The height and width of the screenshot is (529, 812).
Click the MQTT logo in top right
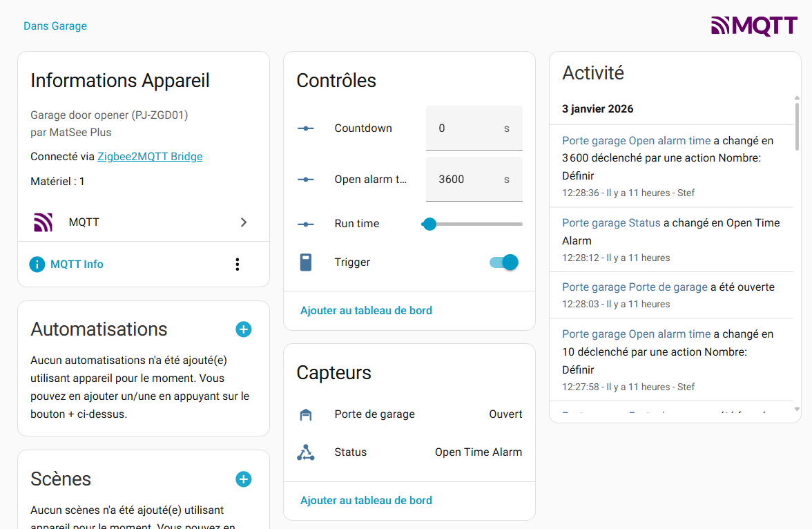point(754,26)
